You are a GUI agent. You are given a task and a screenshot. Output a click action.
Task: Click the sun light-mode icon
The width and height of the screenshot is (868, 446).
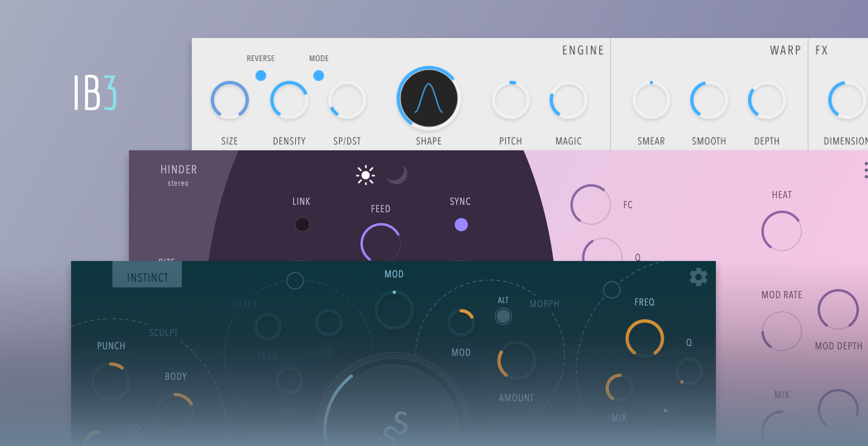(365, 175)
